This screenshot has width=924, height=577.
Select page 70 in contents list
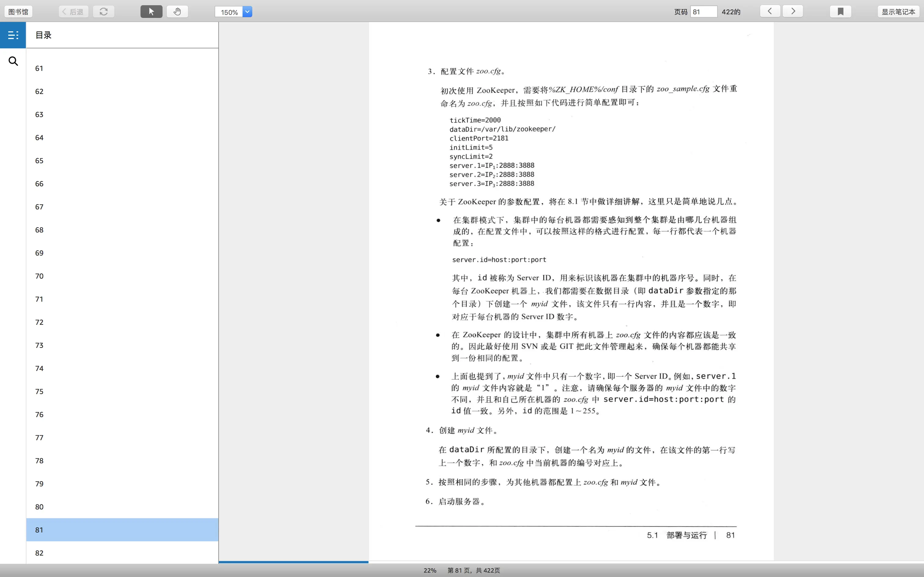coord(39,276)
